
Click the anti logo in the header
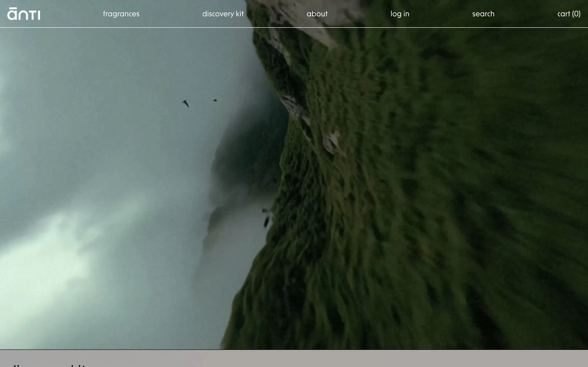pos(24,14)
